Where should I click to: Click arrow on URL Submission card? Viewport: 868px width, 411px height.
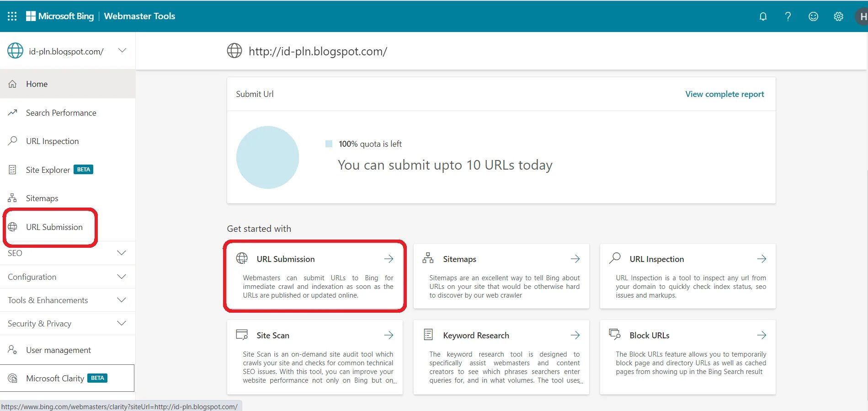(389, 259)
